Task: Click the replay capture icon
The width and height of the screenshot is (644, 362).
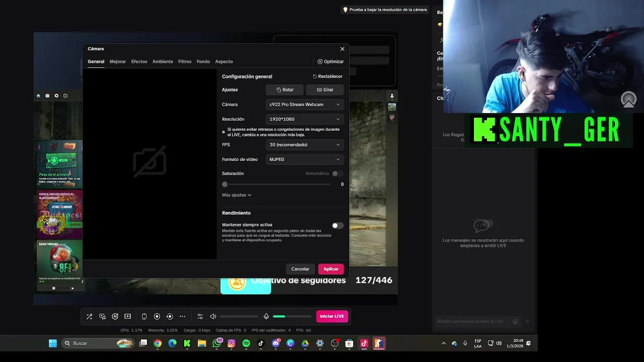Action: pyautogui.click(x=170, y=316)
